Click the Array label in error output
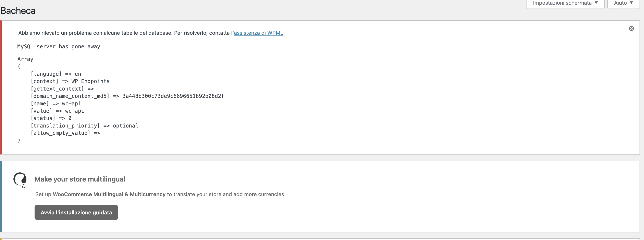 (x=25, y=59)
